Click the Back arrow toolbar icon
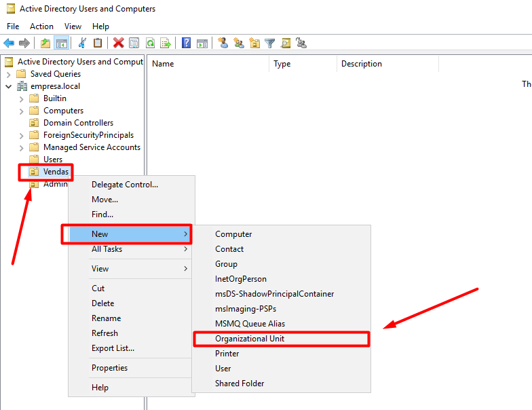Viewport: 532px width, 410px height. click(x=9, y=43)
